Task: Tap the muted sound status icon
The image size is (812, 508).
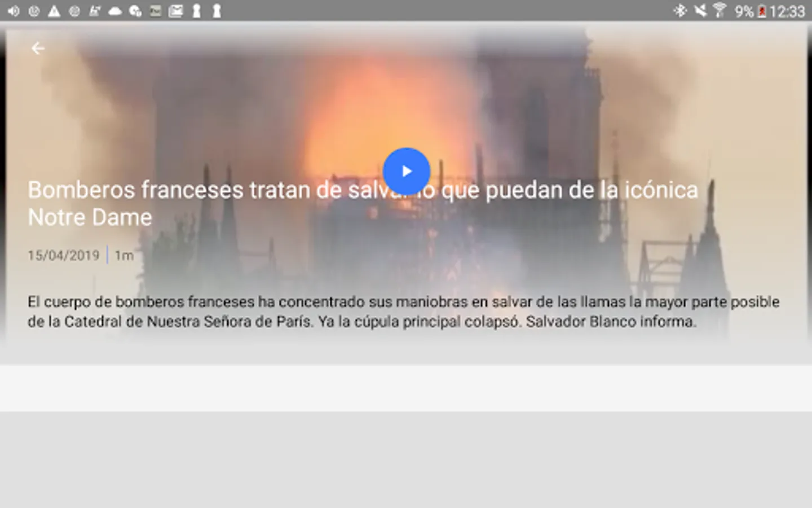Action: [700, 10]
